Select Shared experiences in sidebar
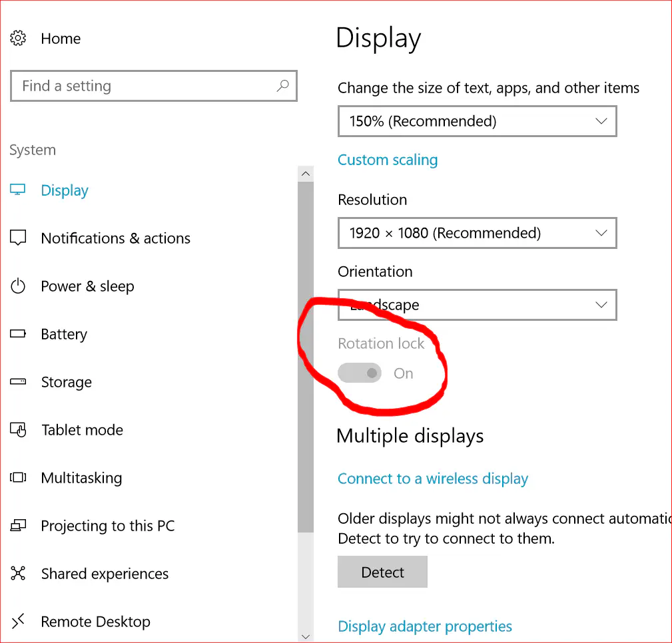The width and height of the screenshot is (672, 643). click(x=105, y=574)
